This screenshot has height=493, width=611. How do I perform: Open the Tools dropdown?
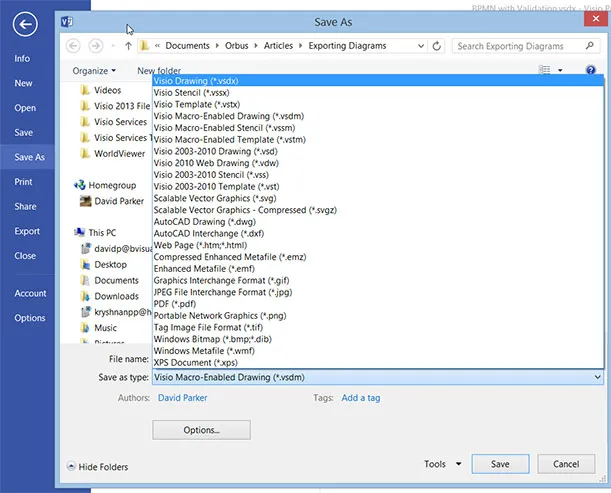(x=443, y=464)
